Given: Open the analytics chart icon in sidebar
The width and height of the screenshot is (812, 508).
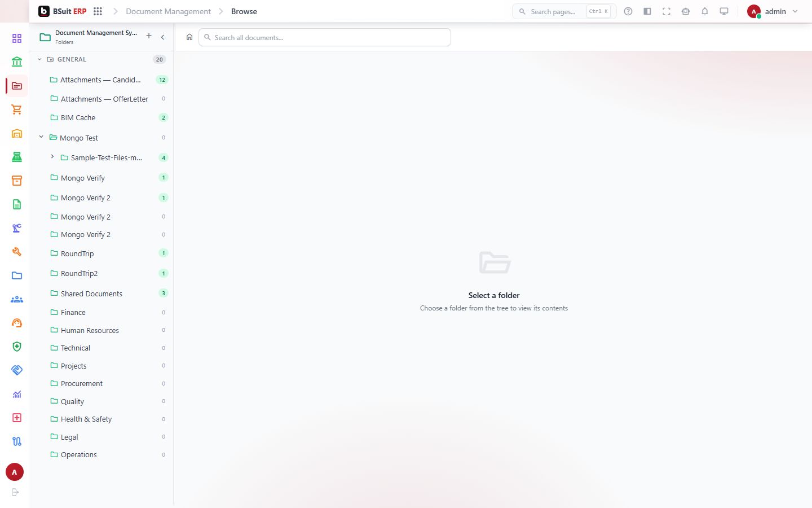Looking at the screenshot, I should [17, 394].
